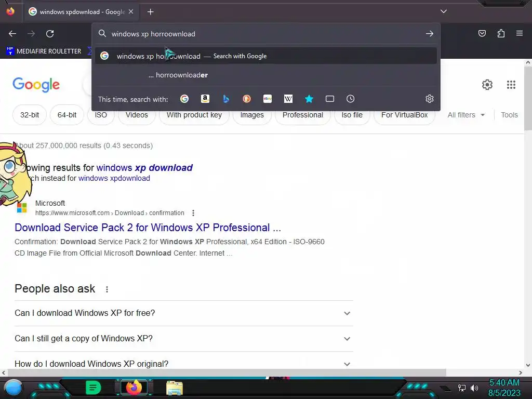
Task: Apply the Professional filter chip
Action: (303, 115)
